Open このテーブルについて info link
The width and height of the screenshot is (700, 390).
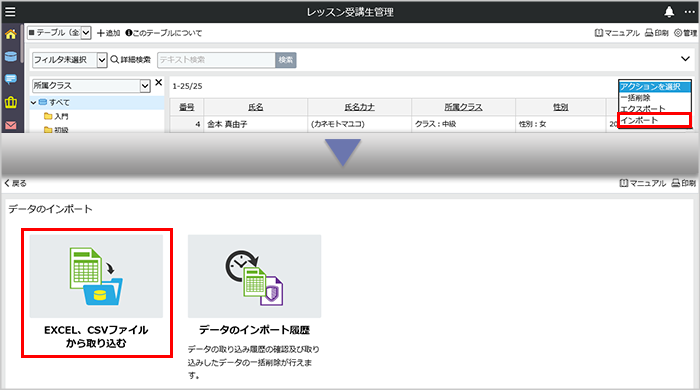pos(163,33)
